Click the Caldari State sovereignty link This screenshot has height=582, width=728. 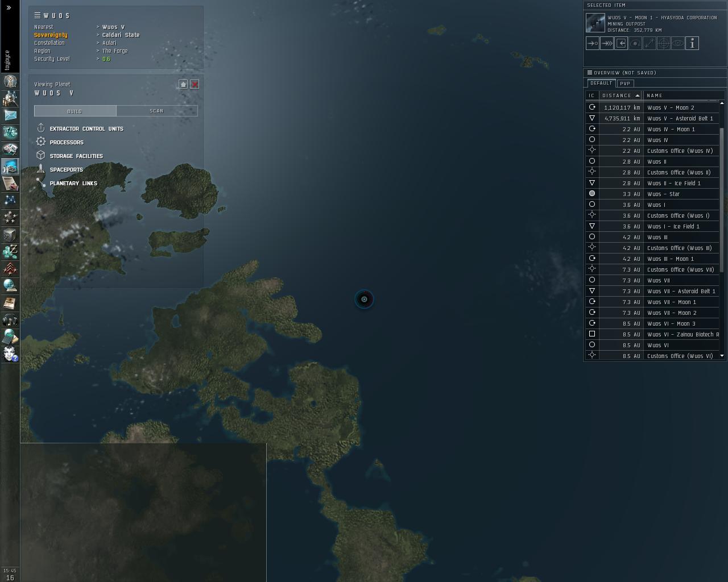point(121,35)
